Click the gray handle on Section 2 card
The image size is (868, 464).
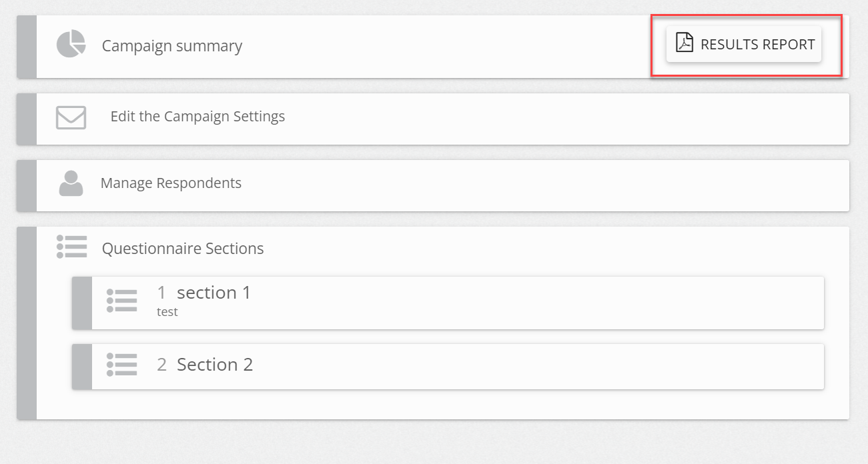point(82,366)
